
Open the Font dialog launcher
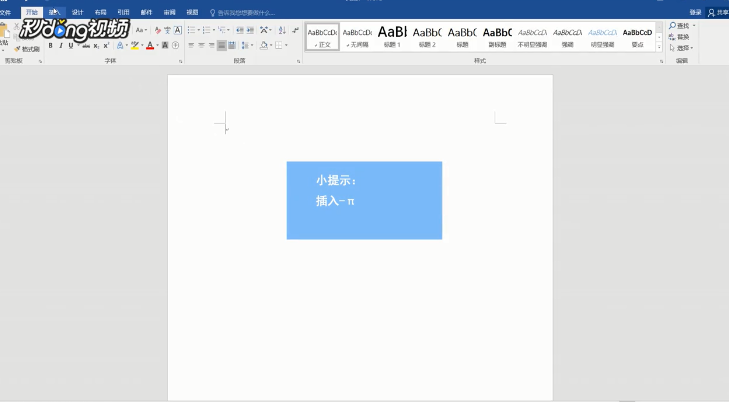point(181,61)
